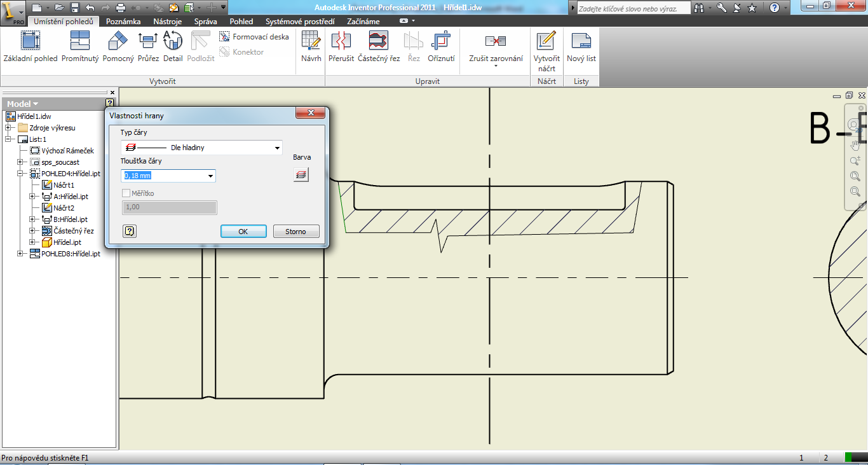Click the help question icon in Vlastnosti hrany dialog
This screenshot has height=465, width=868.
pyautogui.click(x=129, y=231)
